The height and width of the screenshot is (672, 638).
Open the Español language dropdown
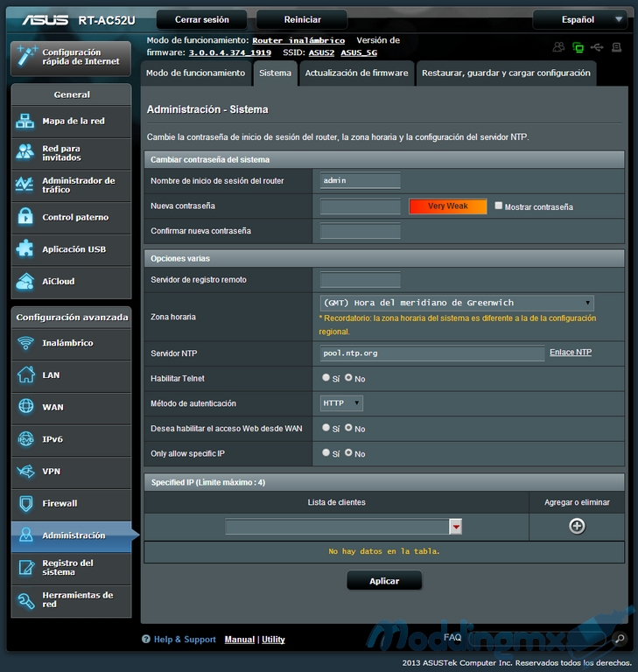click(x=579, y=19)
